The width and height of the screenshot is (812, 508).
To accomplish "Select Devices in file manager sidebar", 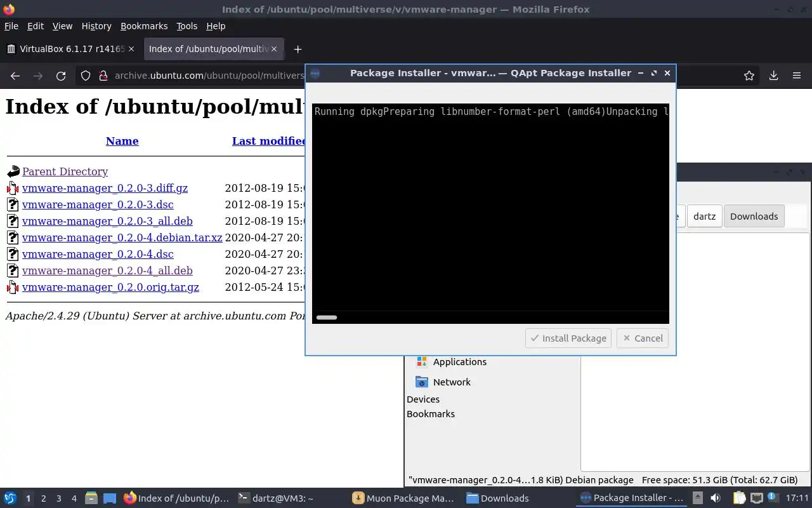I will pyautogui.click(x=423, y=399).
